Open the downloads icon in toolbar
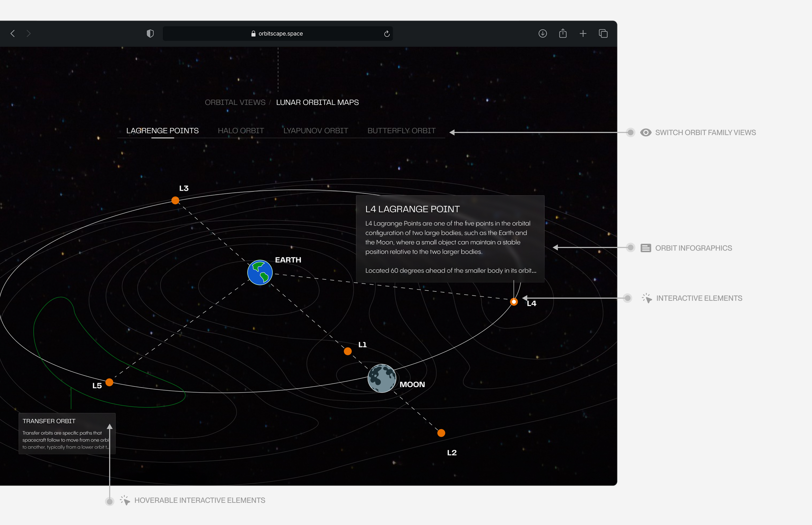 (x=543, y=34)
